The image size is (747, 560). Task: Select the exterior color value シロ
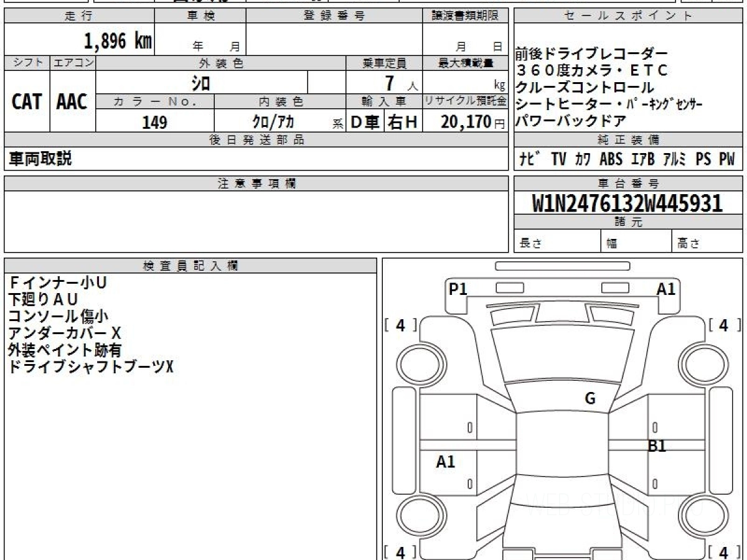[x=200, y=82]
